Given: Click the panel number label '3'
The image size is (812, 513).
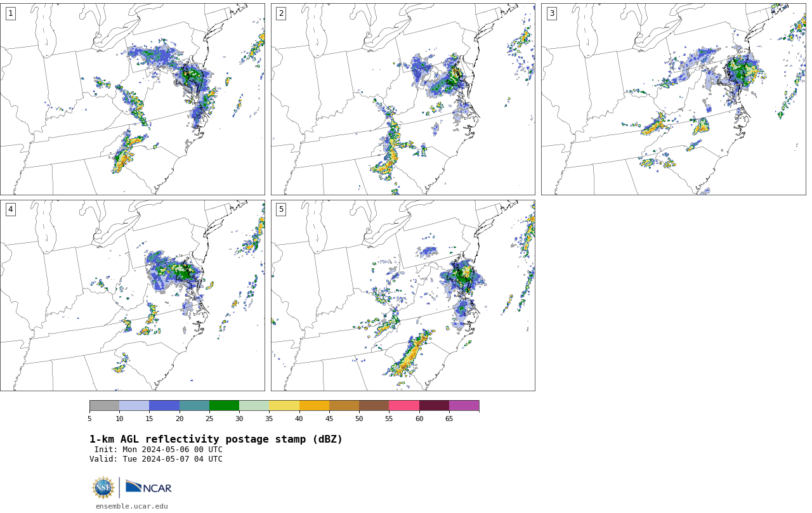Looking at the screenshot, I should pos(551,13).
